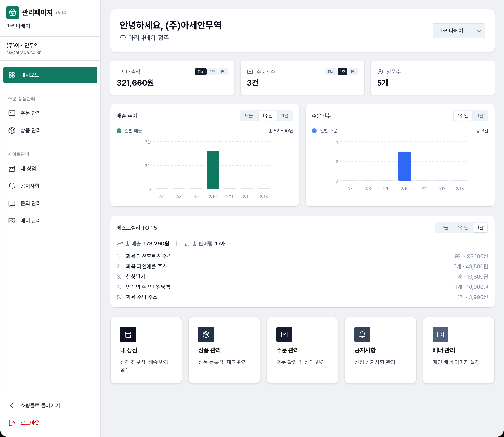Click the 배너 관리 image icon in sidebar
504x437 pixels.
pyautogui.click(x=12, y=221)
